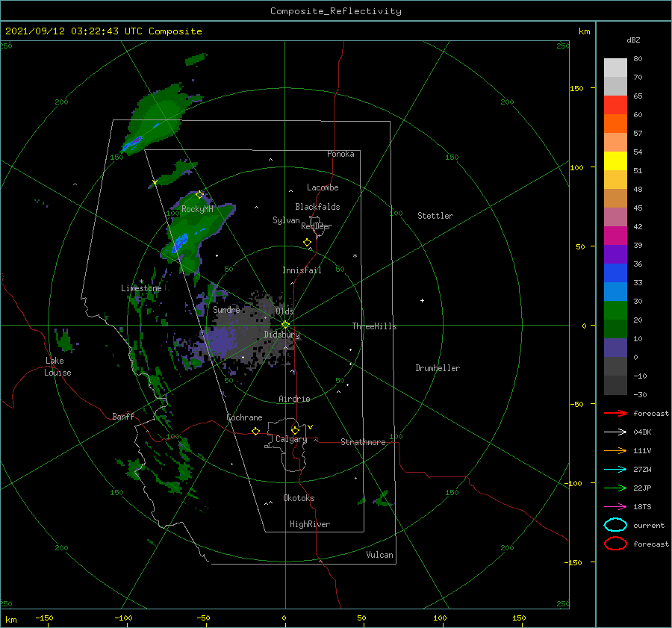This screenshot has width=672, height=628.
Task: Click the yellow V marker east of Calgary
Action: click(310, 427)
